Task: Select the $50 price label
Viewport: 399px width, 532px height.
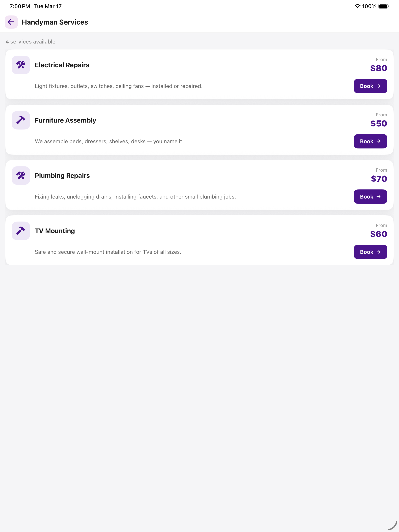Action: 379,124
